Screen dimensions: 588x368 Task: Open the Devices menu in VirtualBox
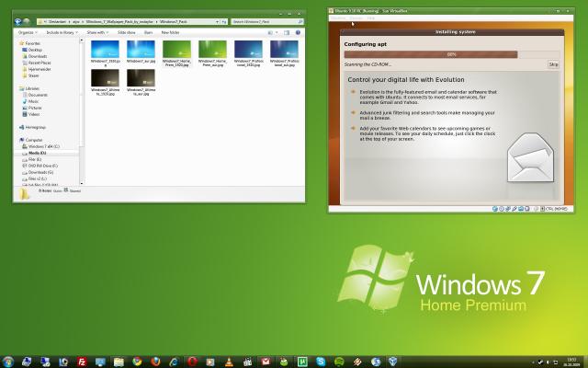coord(356,18)
